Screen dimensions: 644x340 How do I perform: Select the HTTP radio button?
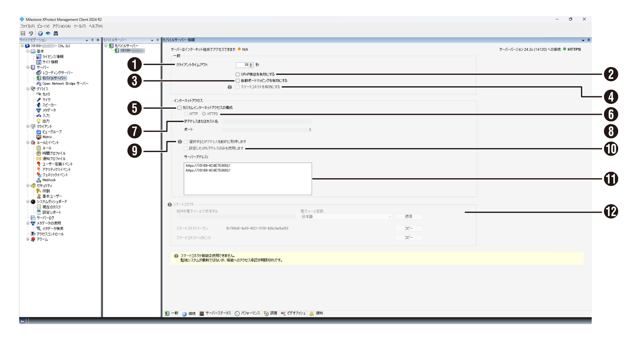[186, 114]
